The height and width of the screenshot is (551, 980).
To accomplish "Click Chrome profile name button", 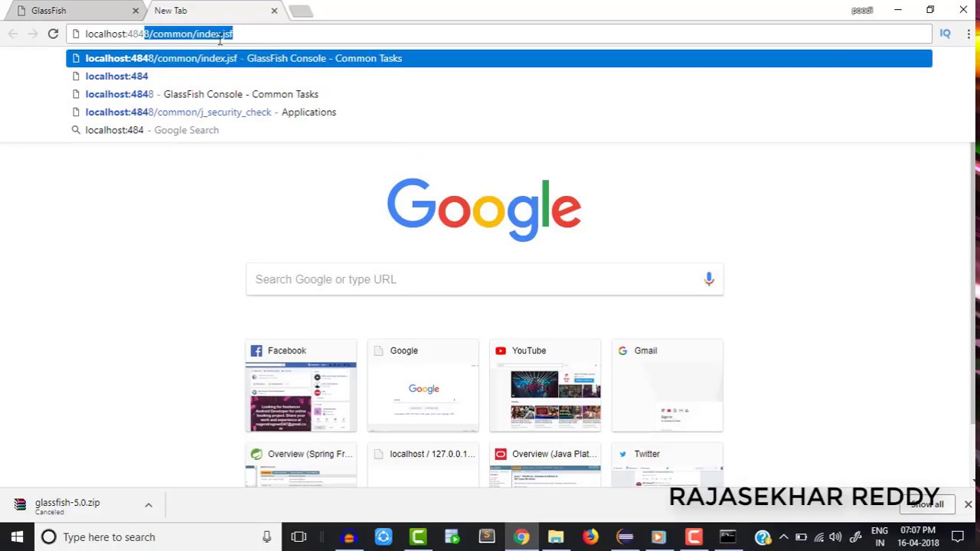I will (x=862, y=11).
